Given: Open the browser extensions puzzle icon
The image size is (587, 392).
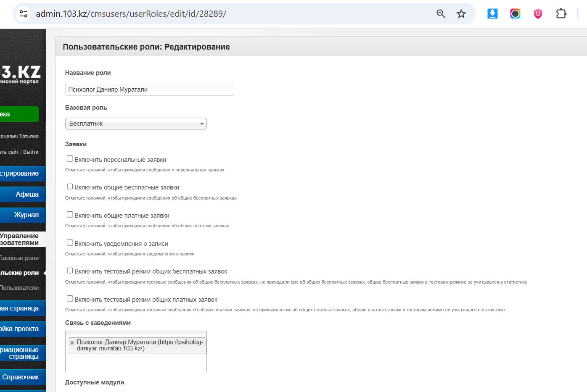Looking at the screenshot, I should click(561, 14).
